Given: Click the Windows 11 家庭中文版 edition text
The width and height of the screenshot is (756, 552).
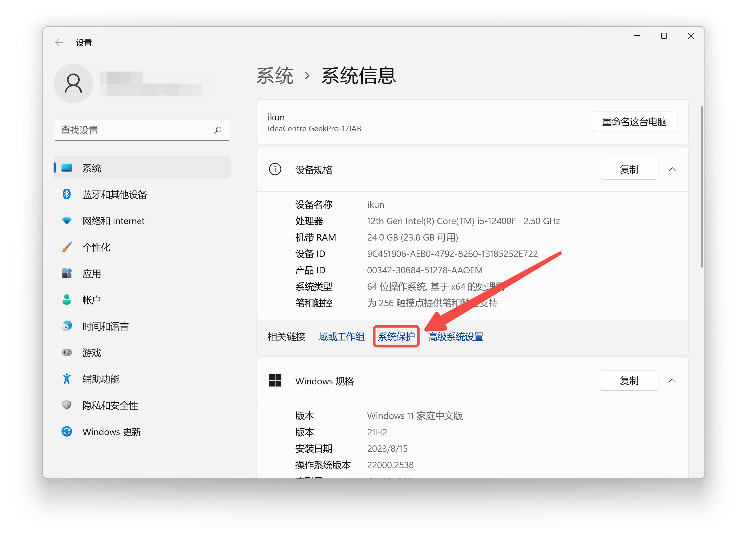Looking at the screenshot, I should click(415, 416).
